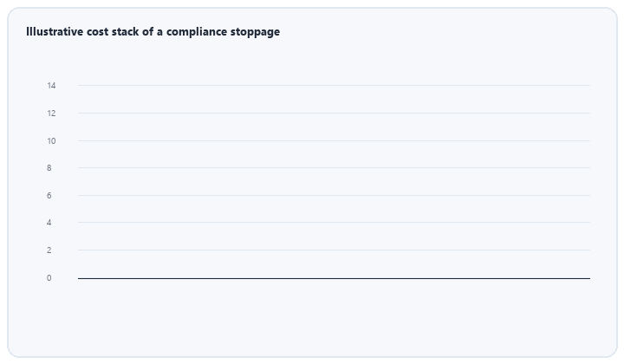Select the gridline at value 2
The image size is (624, 364).
point(334,250)
